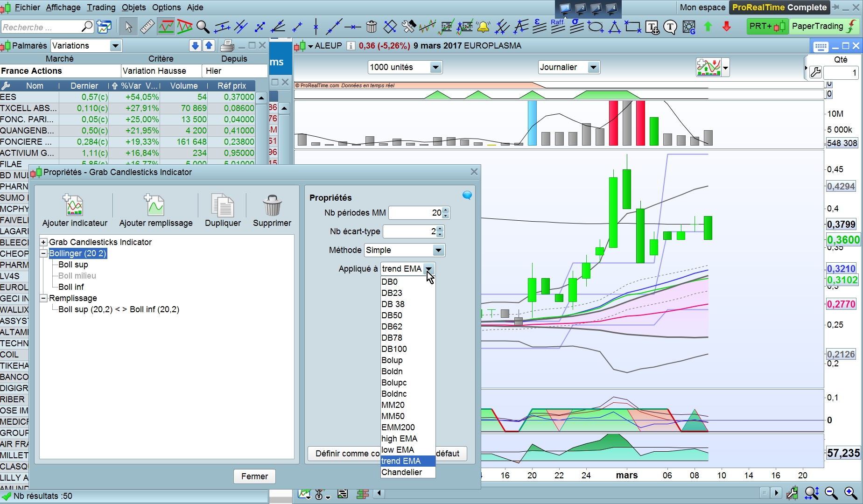Open the Objets menu
Screen dimensions: 863x504
coord(133,7)
